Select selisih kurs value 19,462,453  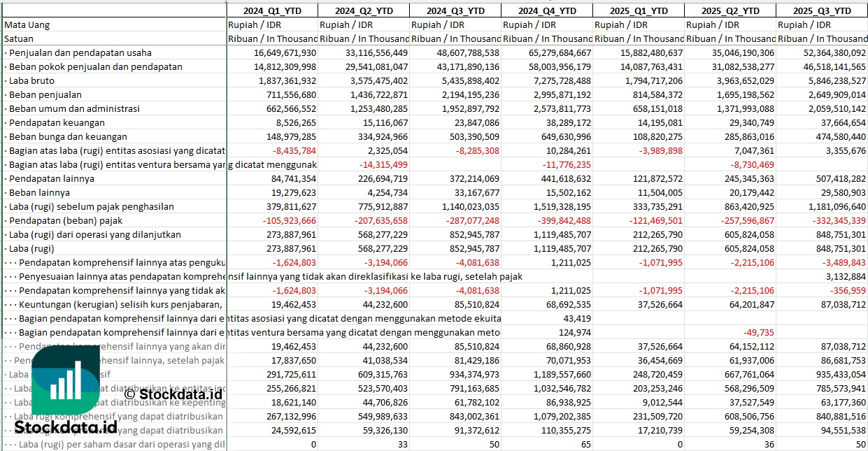[294, 304]
